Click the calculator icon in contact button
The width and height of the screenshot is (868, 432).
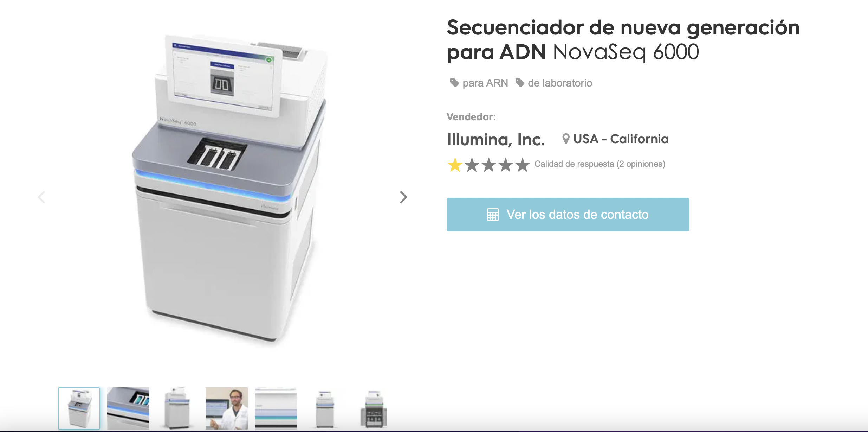[493, 215]
